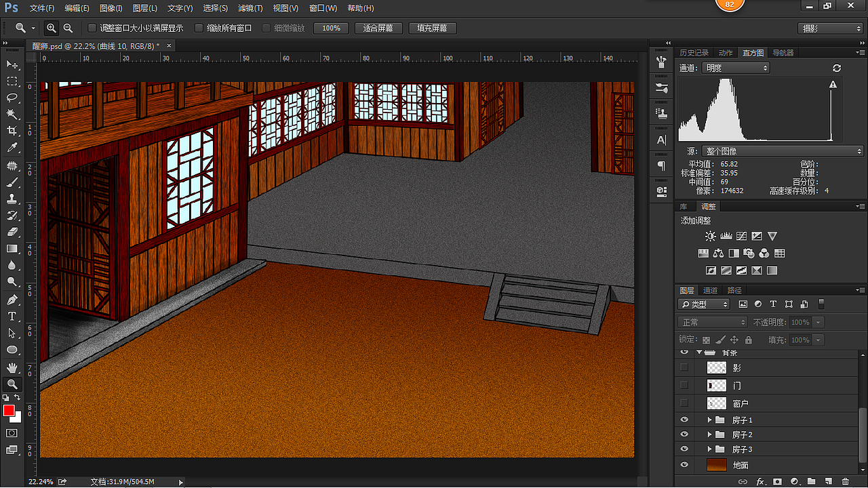Open the Paragraph panel from the strip
This screenshot has width=868, height=488.
[662, 165]
